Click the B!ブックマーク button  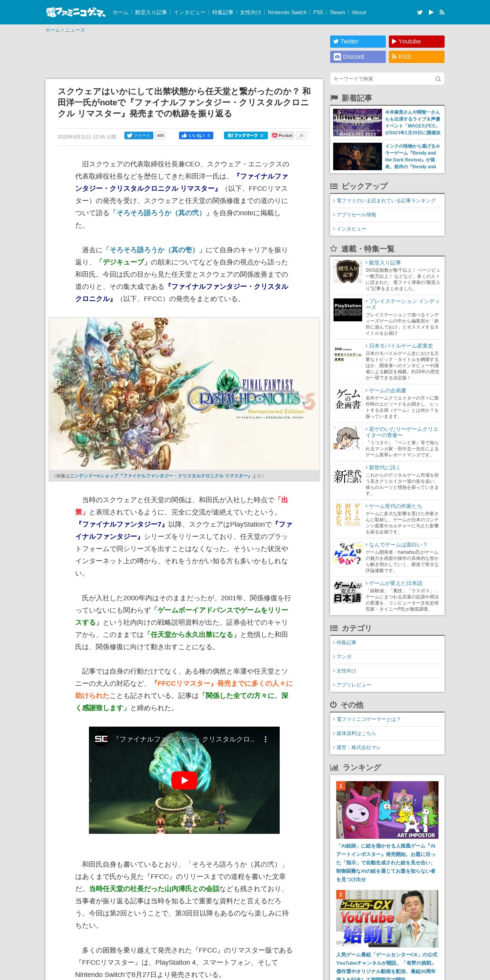point(246,135)
